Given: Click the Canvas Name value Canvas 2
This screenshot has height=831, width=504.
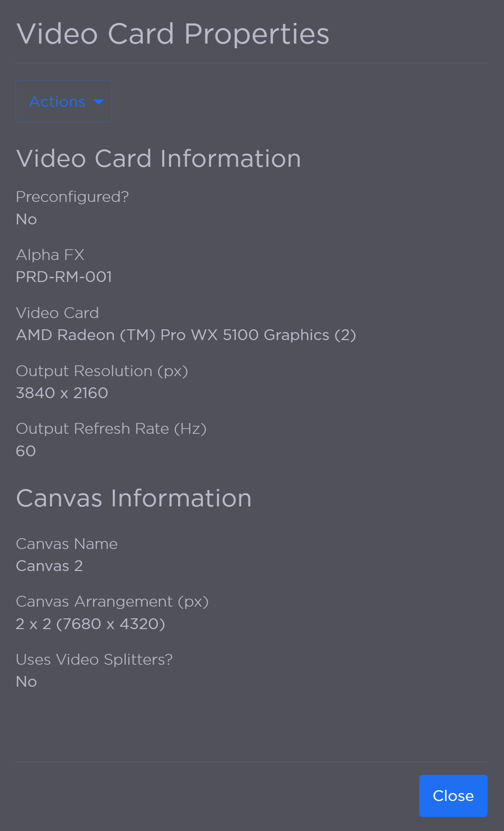Looking at the screenshot, I should 49,565.
